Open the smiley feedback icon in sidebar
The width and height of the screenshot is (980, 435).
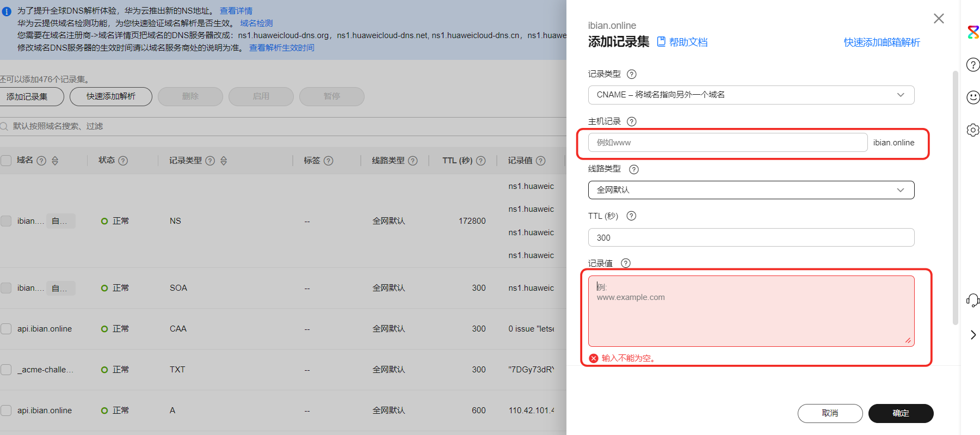[x=973, y=97]
